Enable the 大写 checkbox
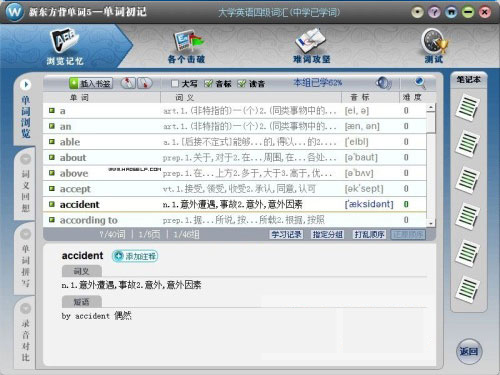This screenshot has width=500, height=375. point(175,83)
